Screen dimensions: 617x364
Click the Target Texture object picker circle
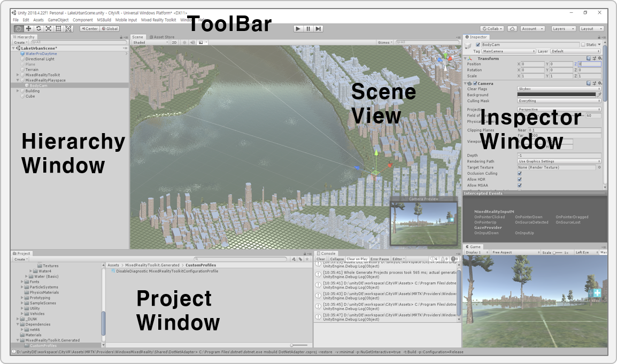599,167
